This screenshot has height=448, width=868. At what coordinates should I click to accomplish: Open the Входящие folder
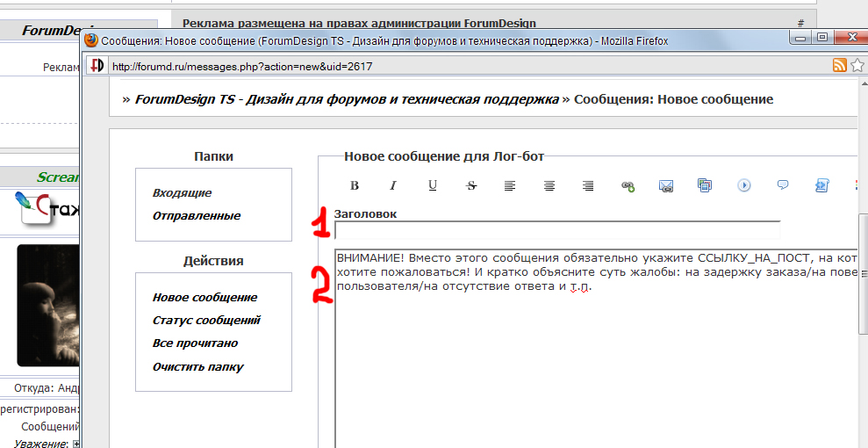[x=182, y=193]
